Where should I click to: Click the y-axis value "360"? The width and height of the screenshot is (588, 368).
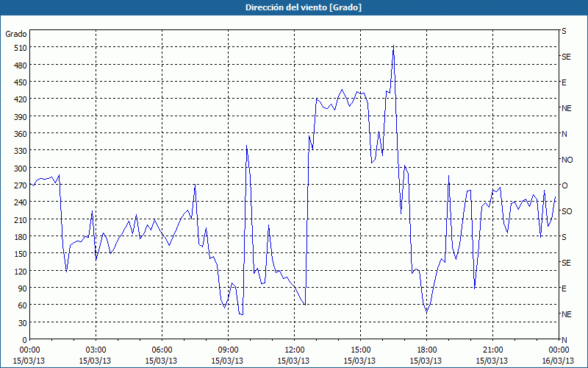tap(21, 134)
